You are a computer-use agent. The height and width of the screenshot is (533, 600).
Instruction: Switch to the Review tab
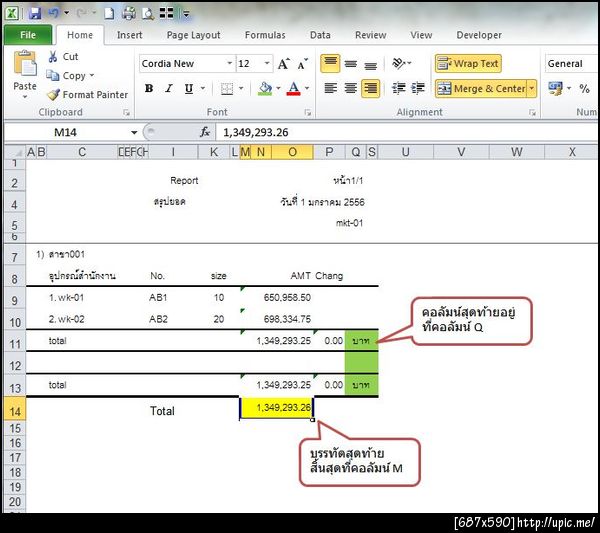click(x=370, y=35)
